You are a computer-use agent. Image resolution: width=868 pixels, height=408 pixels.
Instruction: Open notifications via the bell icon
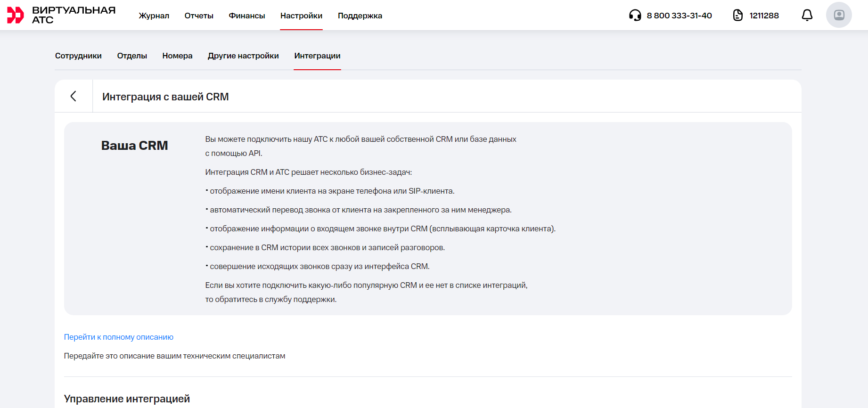(807, 16)
